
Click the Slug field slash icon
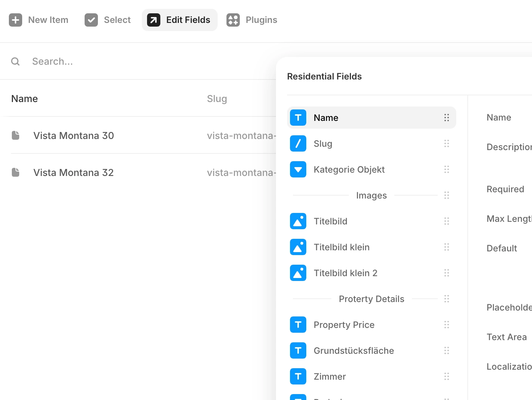(298, 143)
